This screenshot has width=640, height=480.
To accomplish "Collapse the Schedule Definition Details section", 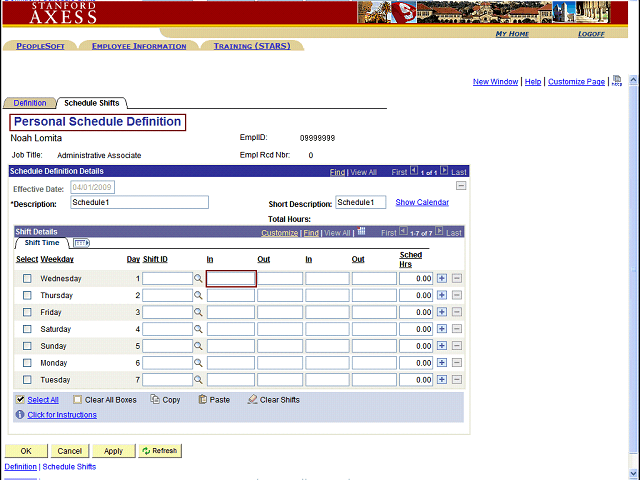I will (460, 185).
